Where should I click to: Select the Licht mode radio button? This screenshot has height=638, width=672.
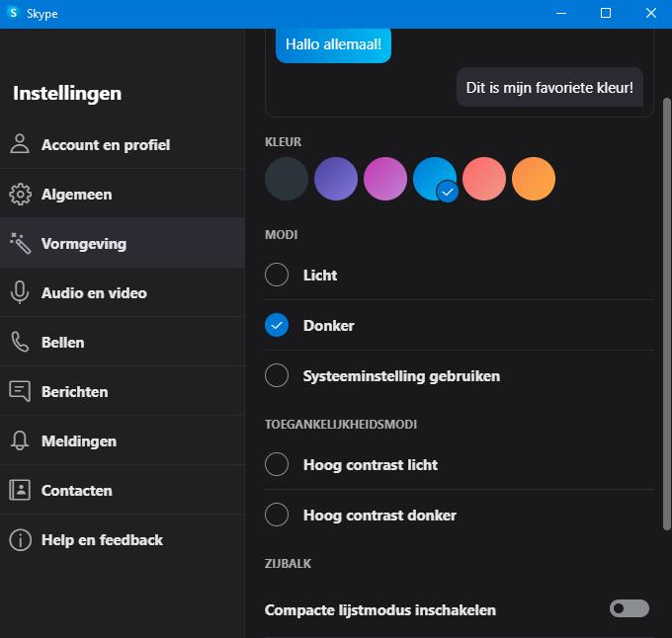click(x=277, y=275)
